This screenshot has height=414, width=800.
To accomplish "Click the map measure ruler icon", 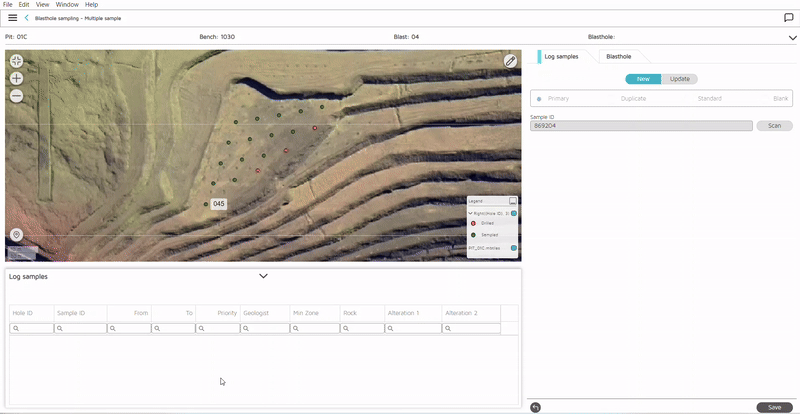I will [x=510, y=61].
